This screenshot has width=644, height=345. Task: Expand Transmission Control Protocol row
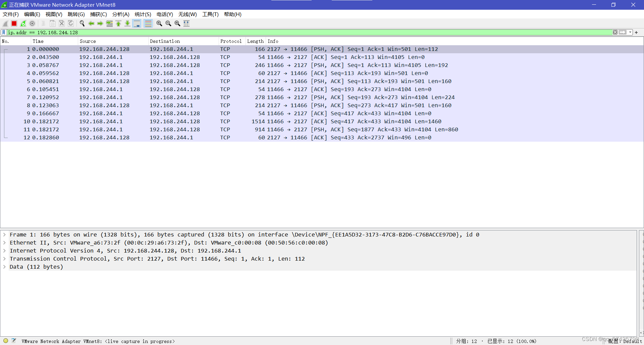click(x=4, y=259)
